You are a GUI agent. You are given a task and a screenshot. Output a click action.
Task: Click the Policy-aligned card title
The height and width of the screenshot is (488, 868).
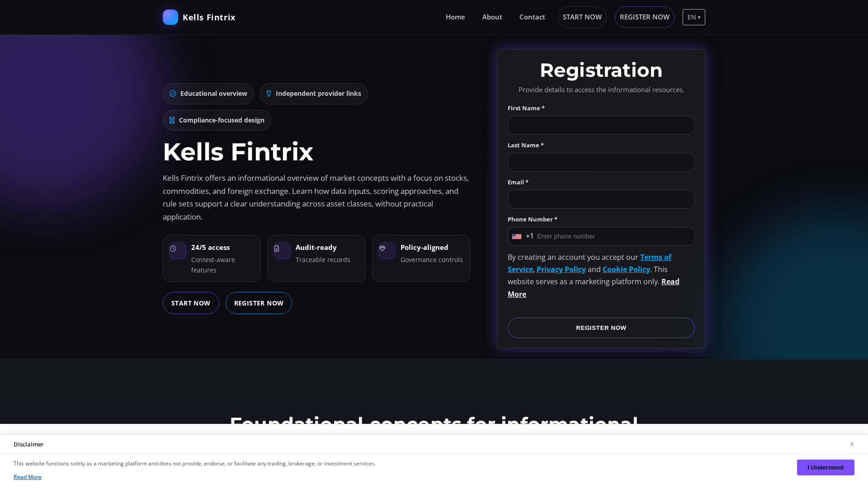click(x=425, y=248)
